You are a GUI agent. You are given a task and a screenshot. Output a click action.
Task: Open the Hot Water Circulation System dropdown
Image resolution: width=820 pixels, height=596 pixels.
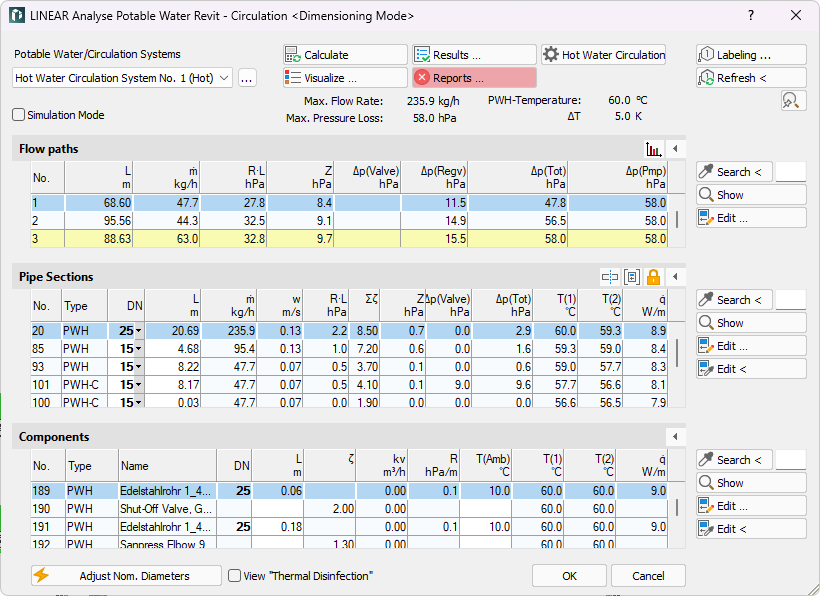pos(122,78)
